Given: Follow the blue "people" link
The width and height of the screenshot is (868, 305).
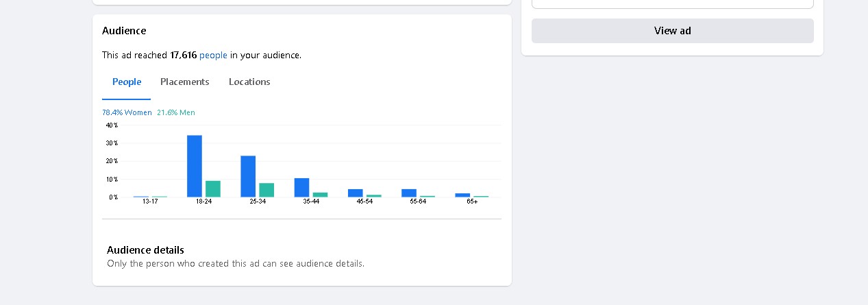Looking at the screenshot, I should tap(213, 56).
